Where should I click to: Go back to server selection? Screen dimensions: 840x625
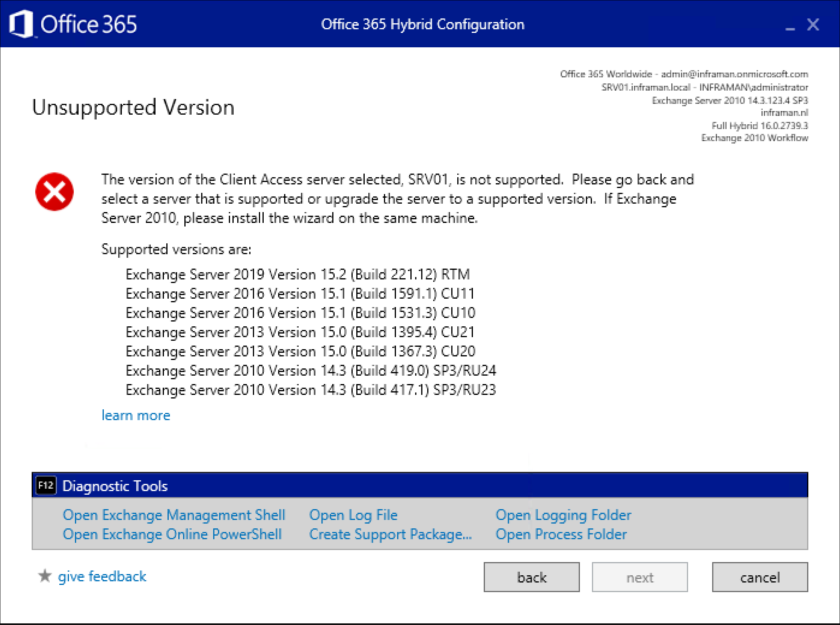[531, 577]
